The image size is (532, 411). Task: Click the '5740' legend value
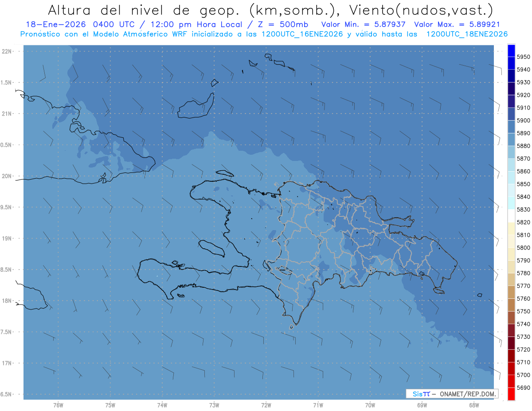click(x=524, y=324)
